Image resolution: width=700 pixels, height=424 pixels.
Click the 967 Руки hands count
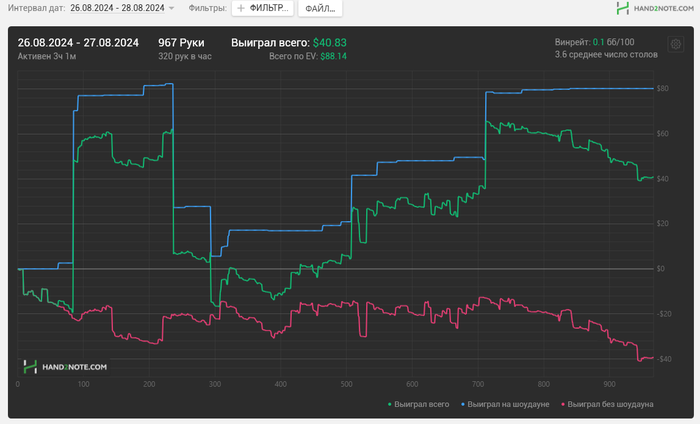click(x=181, y=43)
